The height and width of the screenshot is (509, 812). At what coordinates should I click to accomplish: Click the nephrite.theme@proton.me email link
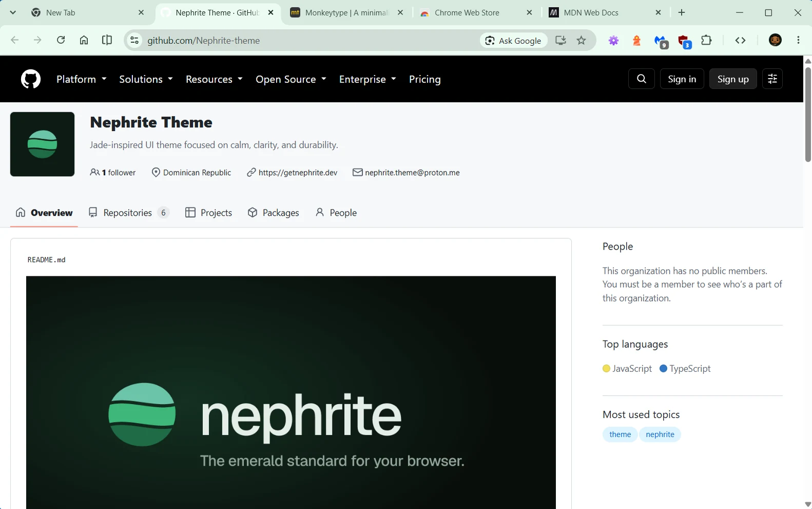(412, 173)
